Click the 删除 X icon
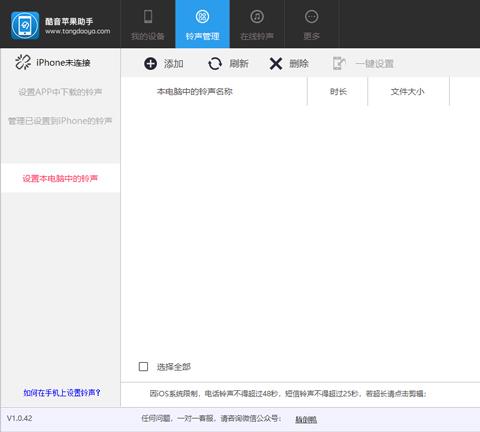 point(276,64)
